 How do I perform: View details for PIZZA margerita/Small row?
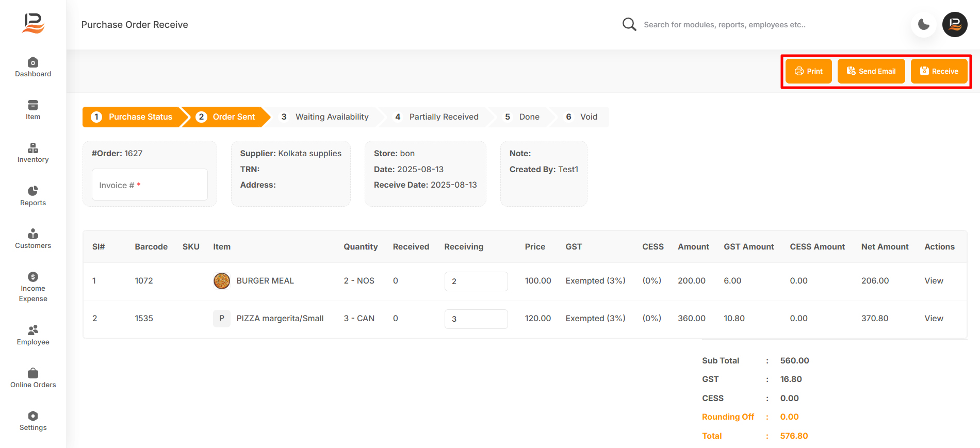pyautogui.click(x=934, y=319)
